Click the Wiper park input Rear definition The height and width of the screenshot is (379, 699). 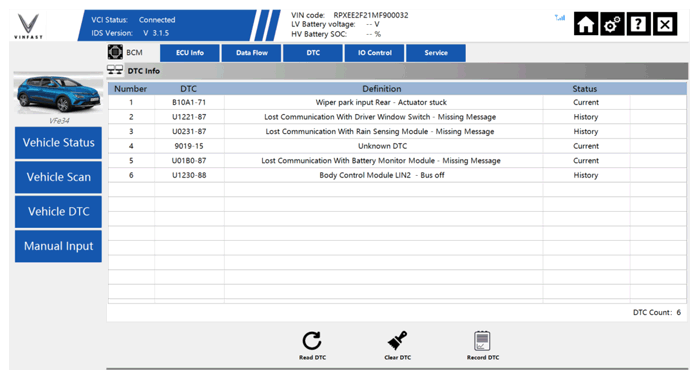click(x=381, y=102)
